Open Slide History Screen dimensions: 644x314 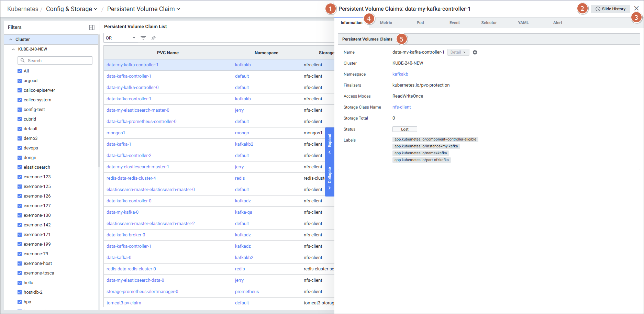coord(610,9)
